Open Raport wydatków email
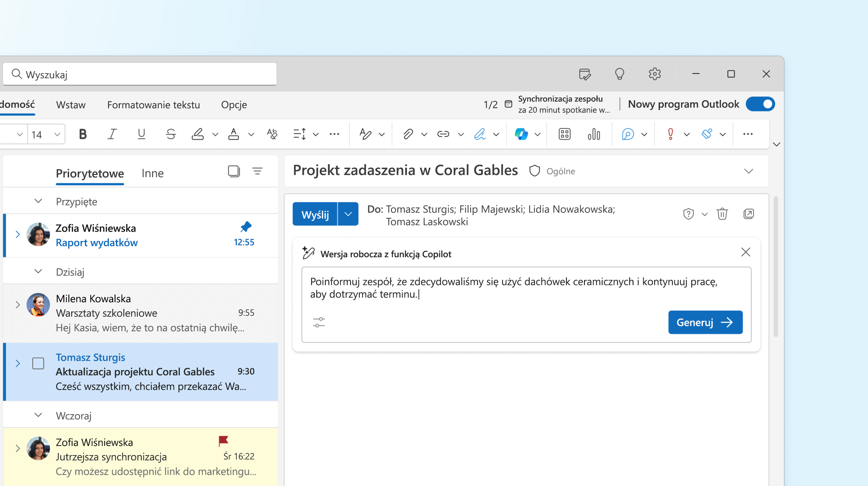Viewport: 868px width, 486px height. click(141, 235)
